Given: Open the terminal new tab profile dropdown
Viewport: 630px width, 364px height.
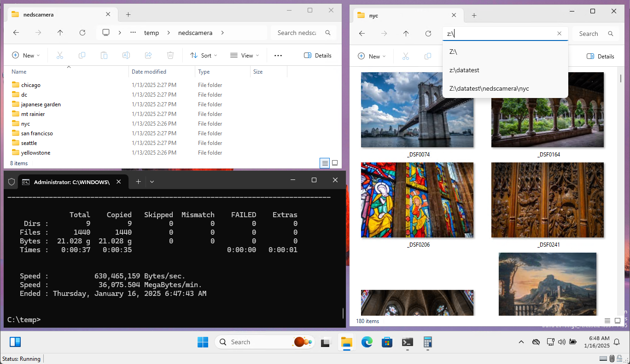Looking at the screenshot, I should pyautogui.click(x=152, y=182).
